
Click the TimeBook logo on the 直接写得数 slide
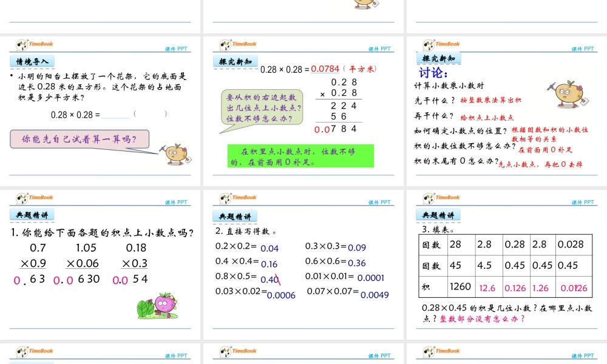point(238,198)
